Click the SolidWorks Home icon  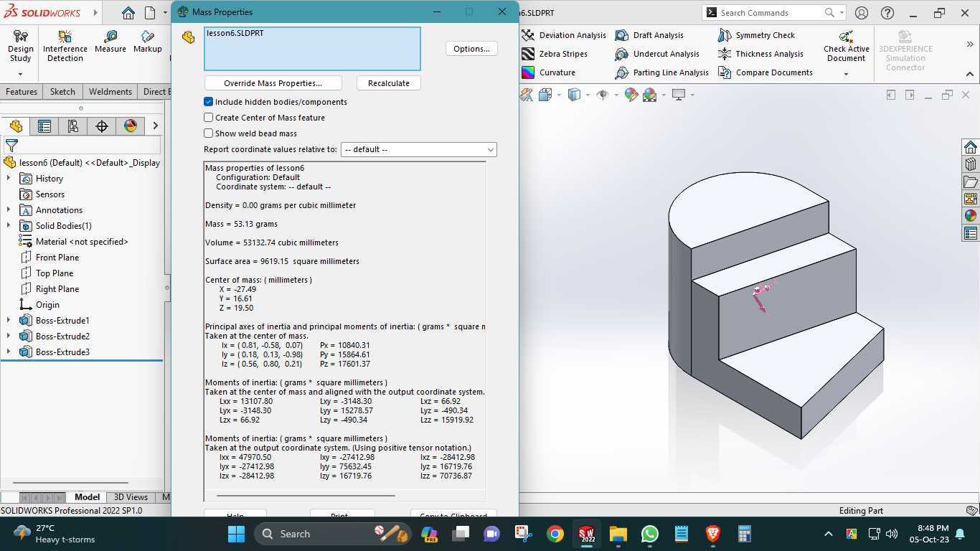pyautogui.click(x=128, y=13)
